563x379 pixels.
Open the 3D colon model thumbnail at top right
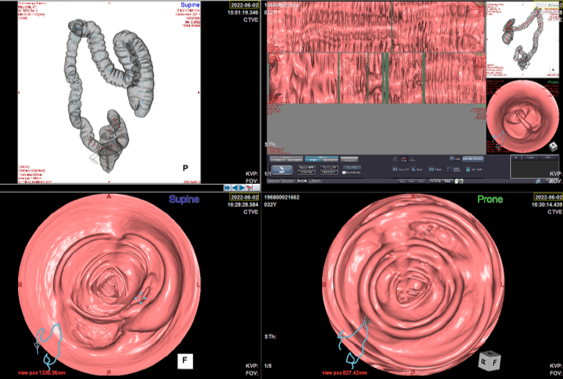coord(524,39)
